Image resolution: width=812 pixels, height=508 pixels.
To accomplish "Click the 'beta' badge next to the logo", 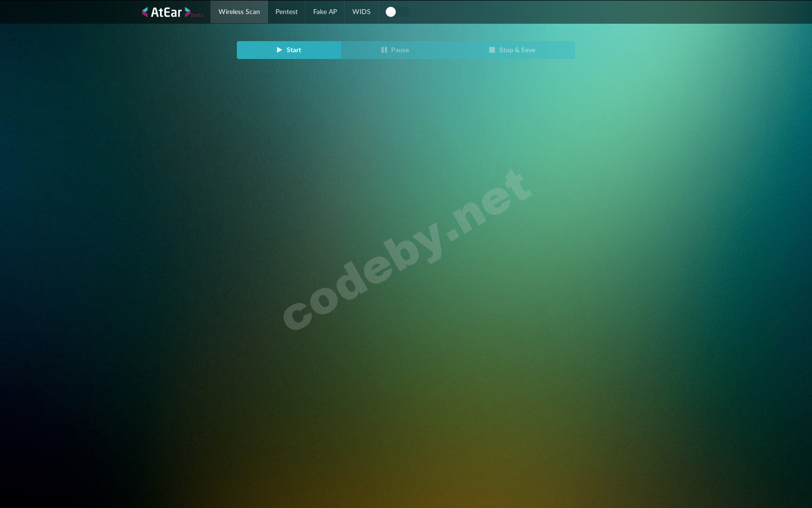I will 196,15.
